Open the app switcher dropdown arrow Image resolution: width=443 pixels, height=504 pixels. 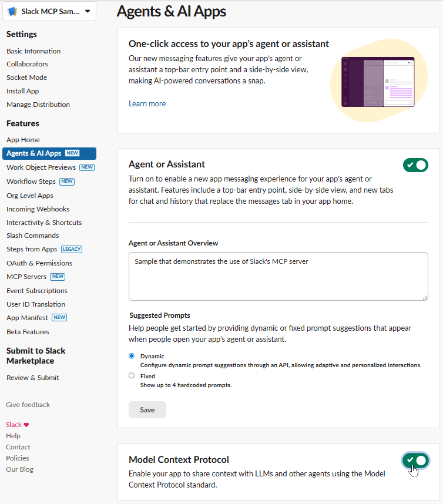tap(88, 11)
